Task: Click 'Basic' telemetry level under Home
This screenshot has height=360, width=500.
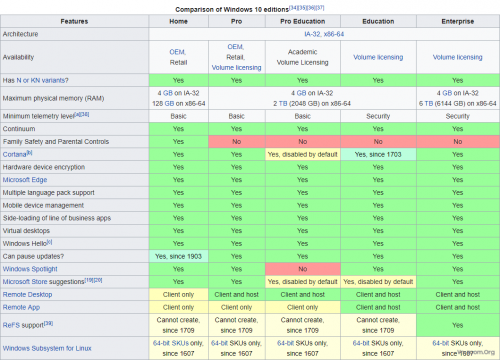Action: (178, 116)
